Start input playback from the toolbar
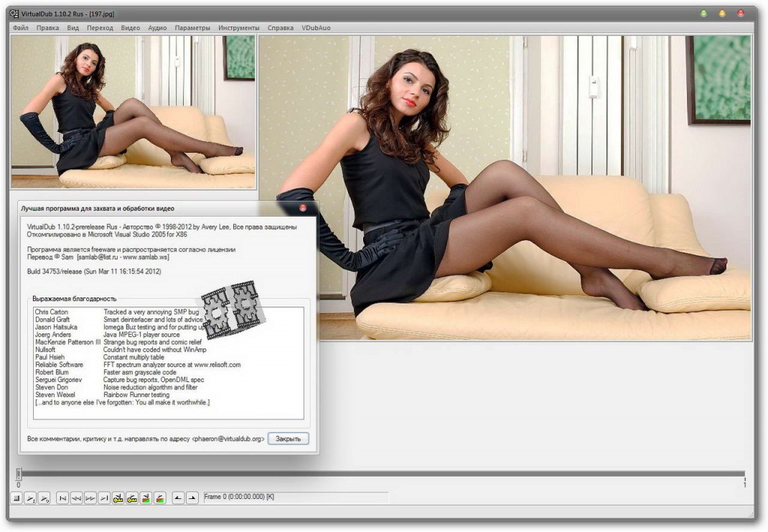 tap(30, 498)
